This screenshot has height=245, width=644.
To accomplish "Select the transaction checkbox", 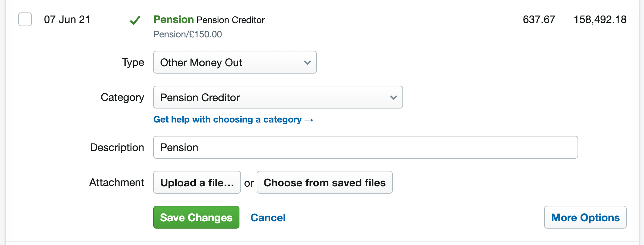I will click(x=25, y=19).
